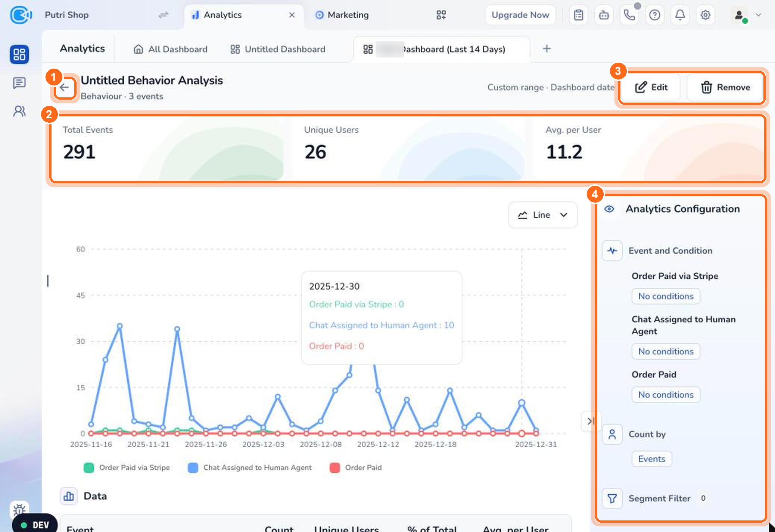Click No conditions under Chat Assigned to Human Agent
The width and height of the screenshot is (775, 532).
coord(666,351)
